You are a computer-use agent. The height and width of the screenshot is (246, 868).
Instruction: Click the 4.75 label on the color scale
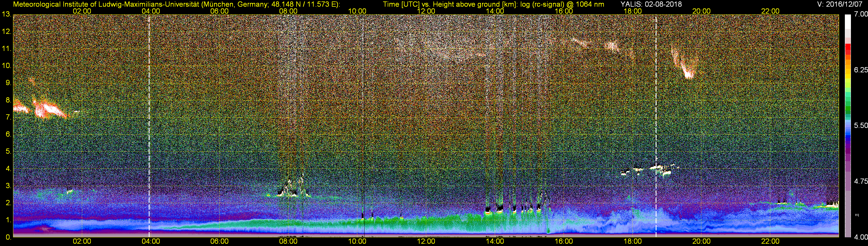(x=860, y=181)
